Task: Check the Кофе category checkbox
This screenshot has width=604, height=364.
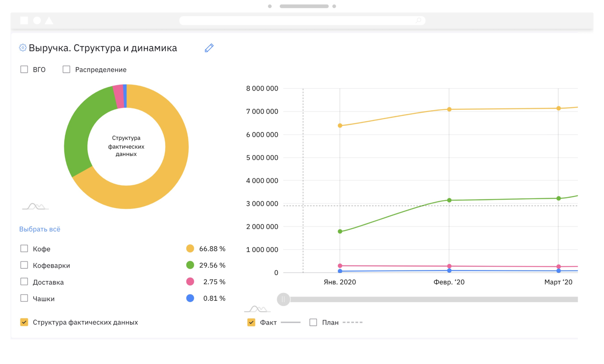Action: point(24,249)
